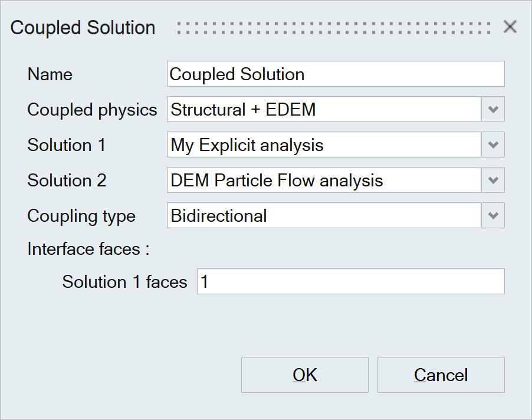Click the 'Coupled Solution' dialog title
Viewport: 532px width, 420px height.
tap(83, 28)
